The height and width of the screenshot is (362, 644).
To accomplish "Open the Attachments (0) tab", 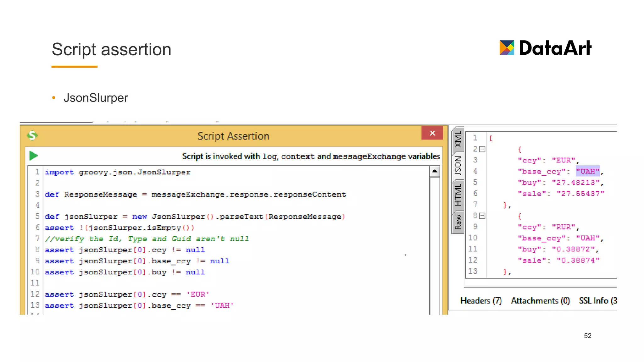I will [540, 301].
